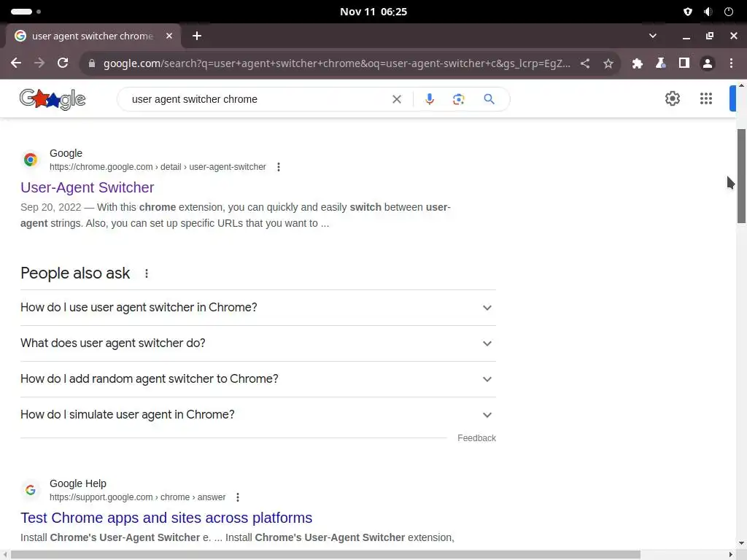
Task: Click the horizontal scrollbar at bottom
Action: point(325,555)
